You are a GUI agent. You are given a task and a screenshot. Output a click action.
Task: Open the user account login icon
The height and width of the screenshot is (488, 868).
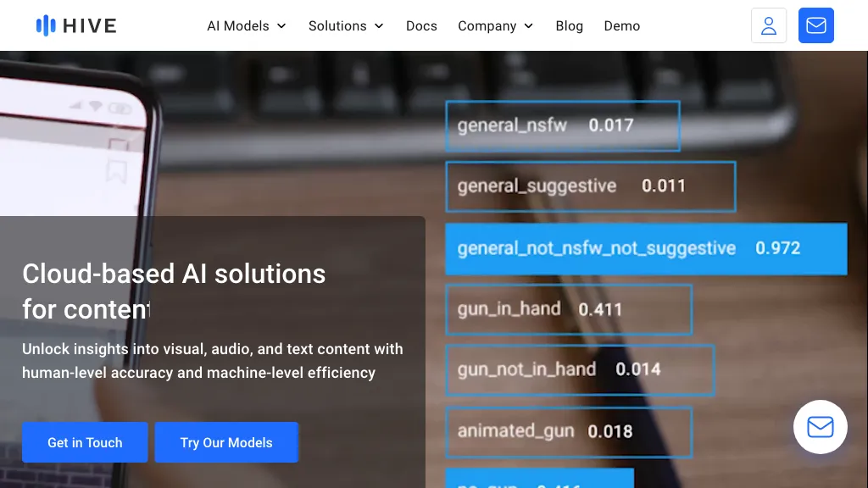pos(769,25)
